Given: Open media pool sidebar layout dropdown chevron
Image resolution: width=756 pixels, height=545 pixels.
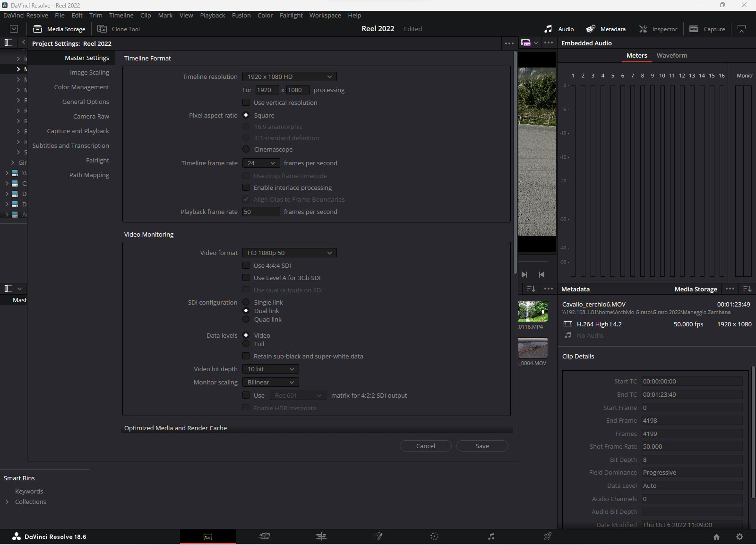Looking at the screenshot, I should coord(19,289).
